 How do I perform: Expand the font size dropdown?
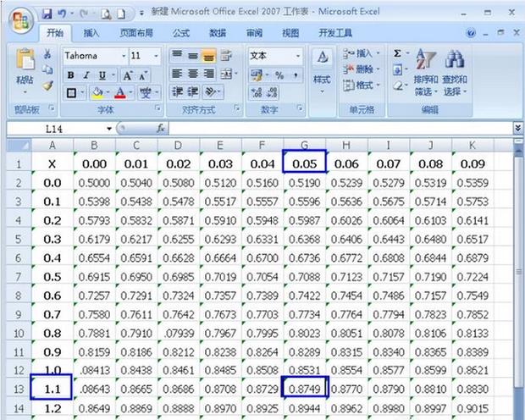(x=157, y=56)
